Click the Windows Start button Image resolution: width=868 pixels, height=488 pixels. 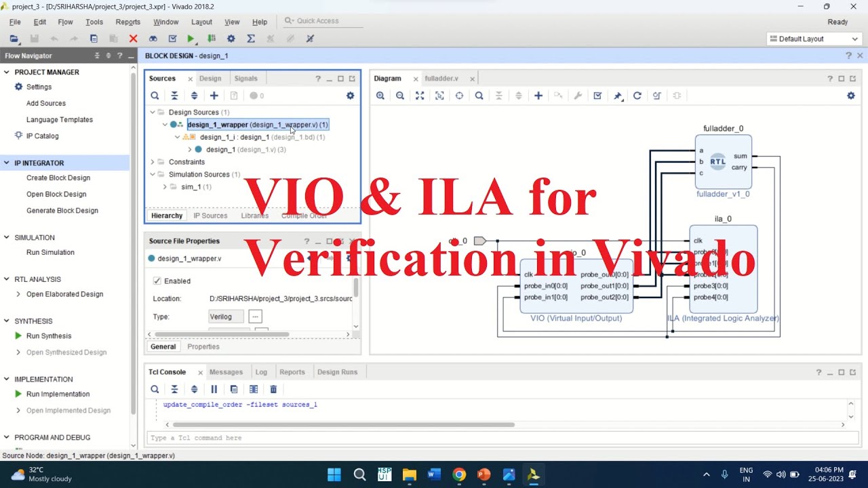[x=334, y=474]
